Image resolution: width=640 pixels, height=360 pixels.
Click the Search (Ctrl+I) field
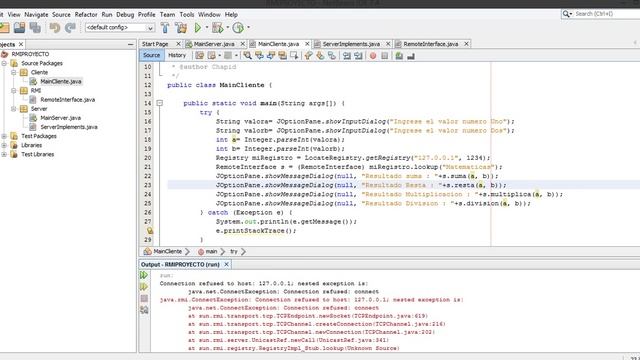pos(606,14)
